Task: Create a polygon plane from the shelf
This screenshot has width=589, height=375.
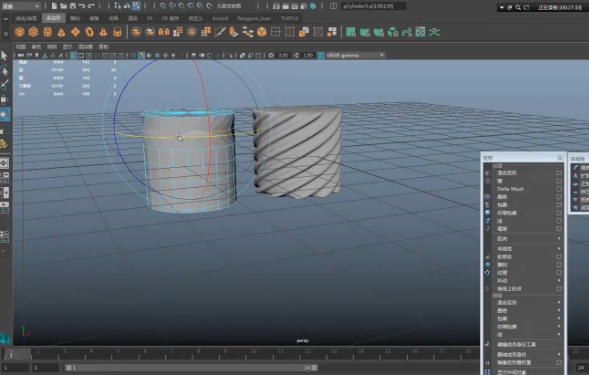Action: tap(75, 32)
